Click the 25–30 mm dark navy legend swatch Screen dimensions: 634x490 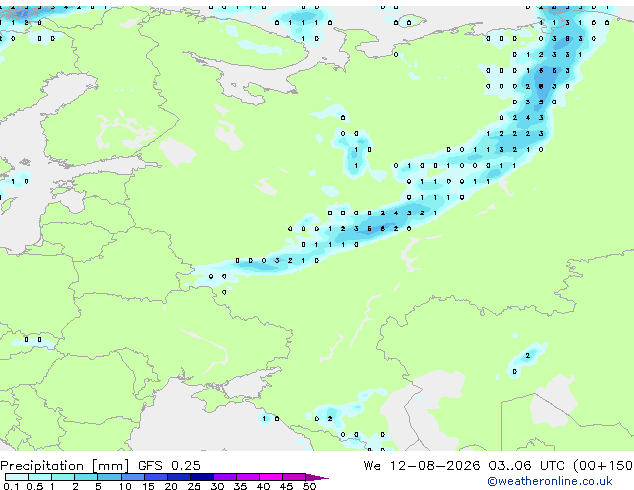pos(202,477)
